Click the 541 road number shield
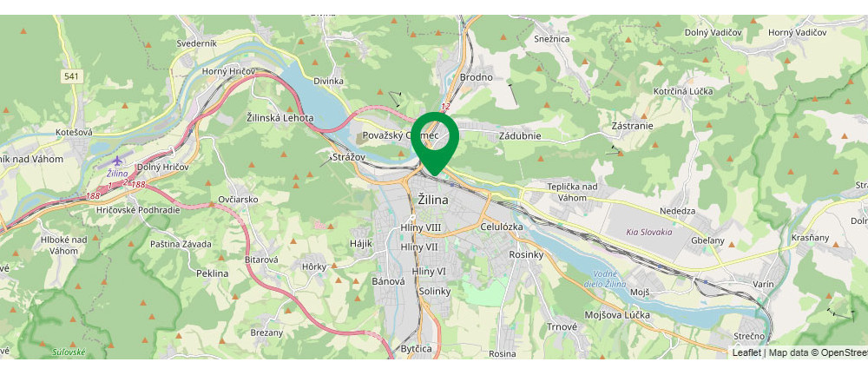 click(73, 76)
